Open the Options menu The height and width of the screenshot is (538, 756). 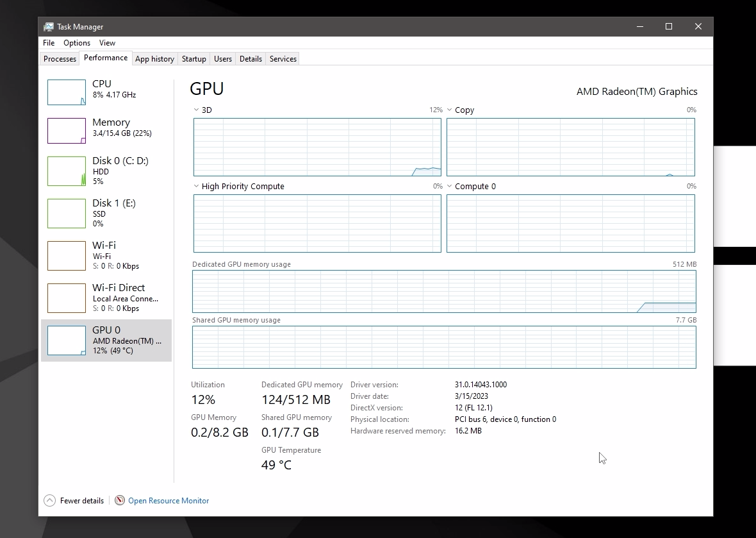tap(76, 43)
